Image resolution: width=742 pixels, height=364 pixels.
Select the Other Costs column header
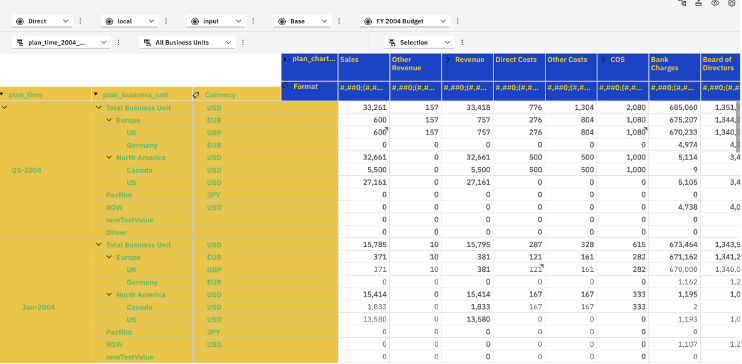pyautogui.click(x=571, y=67)
